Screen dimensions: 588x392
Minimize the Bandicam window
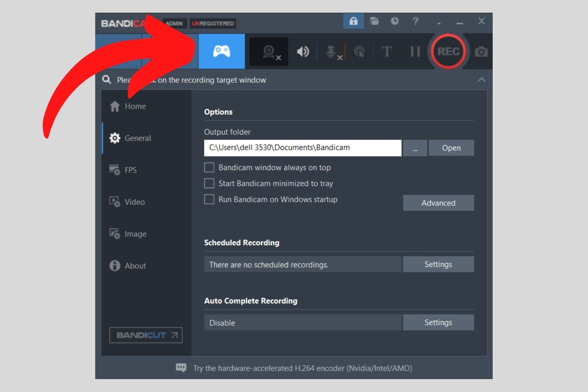460,23
